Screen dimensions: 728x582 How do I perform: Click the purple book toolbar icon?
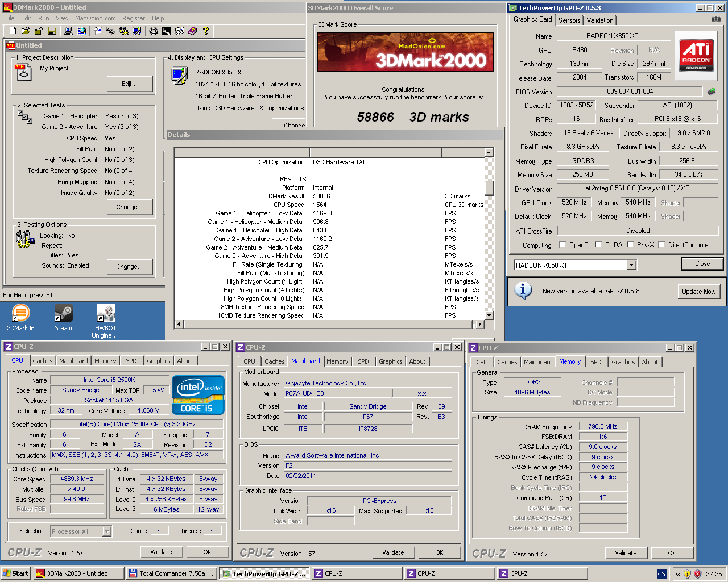[193, 31]
